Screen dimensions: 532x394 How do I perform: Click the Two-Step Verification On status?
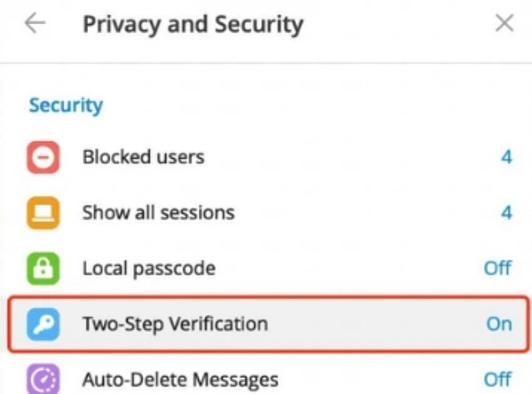[x=498, y=324]
